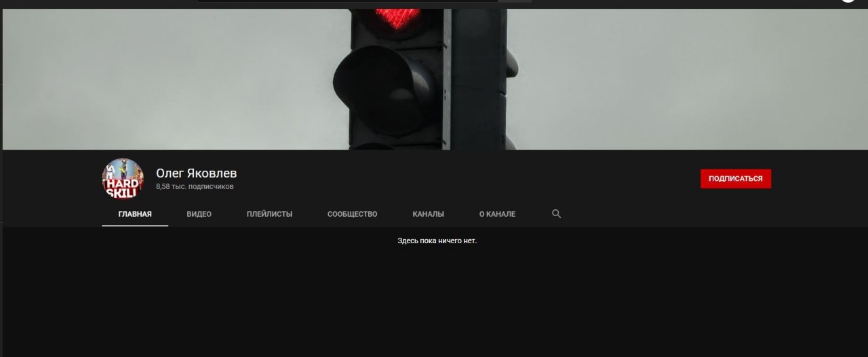868x357 pixels.
Task: Click the HARD SKILL channel avatar
Action: 123,179
